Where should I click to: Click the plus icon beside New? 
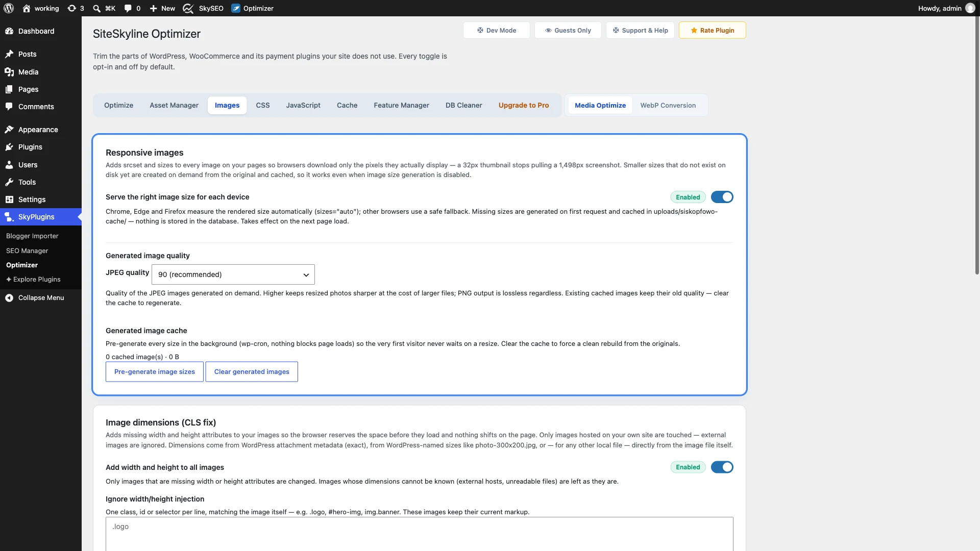153,8
